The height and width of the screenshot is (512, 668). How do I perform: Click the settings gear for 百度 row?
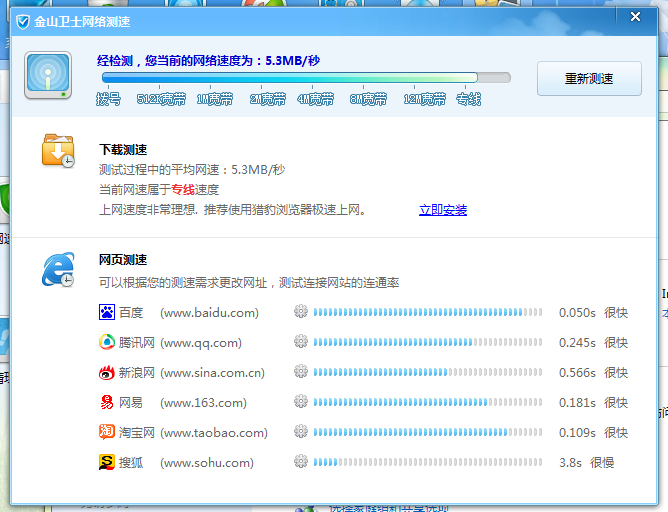click(x=301, y=312)
